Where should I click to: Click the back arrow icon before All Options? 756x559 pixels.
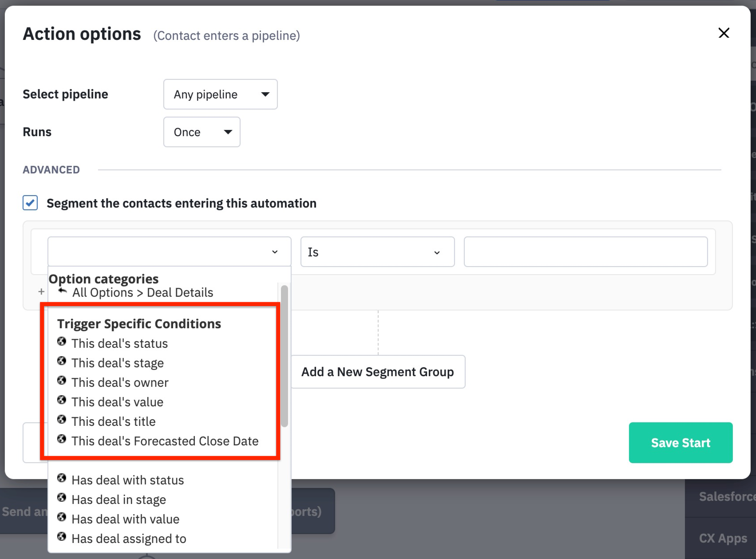tap(63, 291)
